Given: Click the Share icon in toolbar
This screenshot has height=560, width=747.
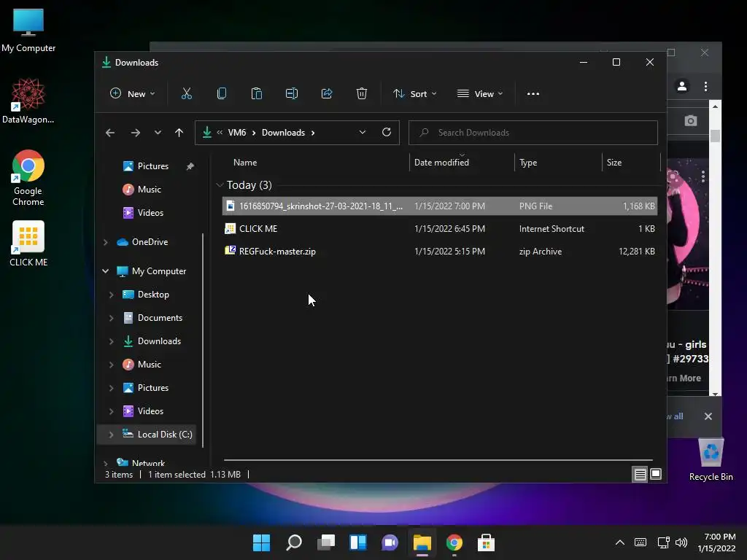Looking at the screenshot, I should point(327,94).
